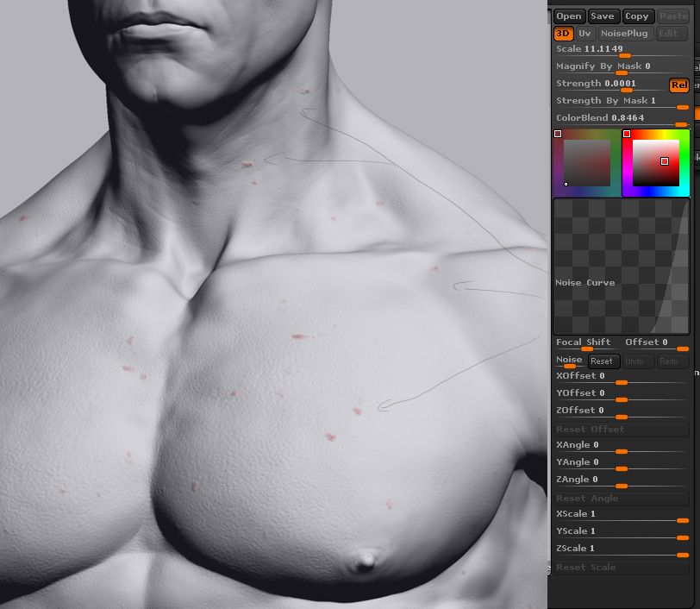Click the white corner box of red swatch
Screen dimensions: 700x609
(627, 134)
